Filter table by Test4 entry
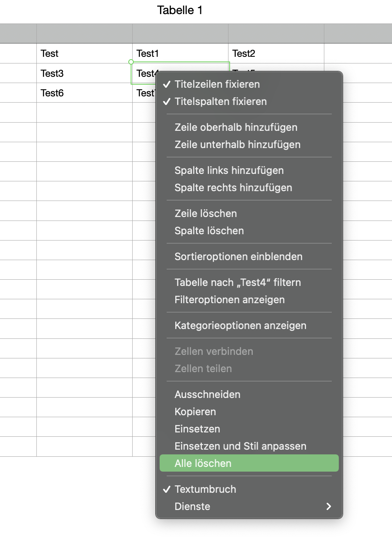Screen dimensions: 392x557 click(x=238, y=282)
